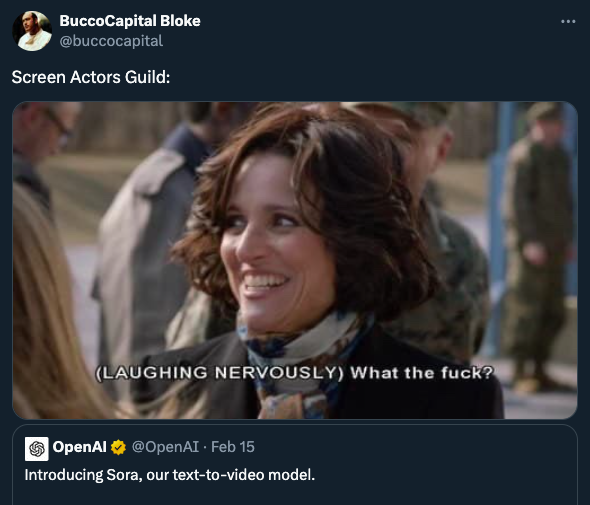Select the 'Screen Actors Guild:' tweet text
This screenshot has height=505, width=590.
(x=91, y=77)
